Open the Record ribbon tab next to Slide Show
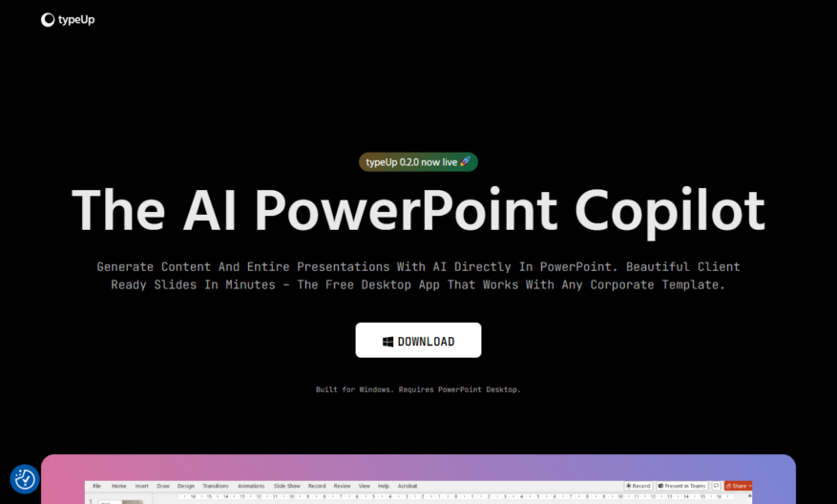The height and width of the screenshot is (504, 837). pos(317,486)
